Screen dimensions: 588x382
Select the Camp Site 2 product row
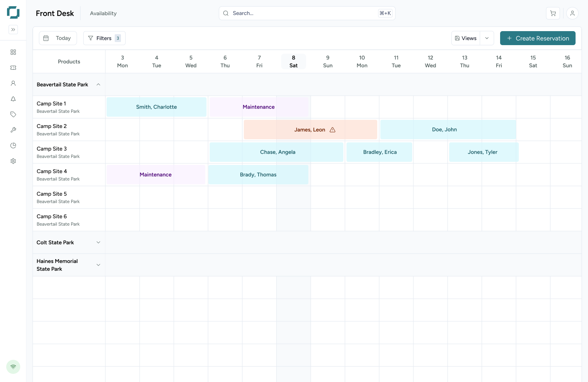69,130
